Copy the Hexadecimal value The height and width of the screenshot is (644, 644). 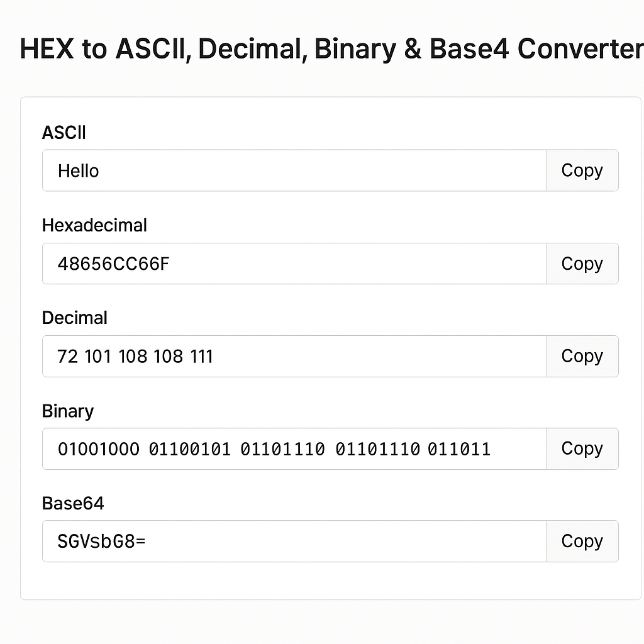click(581, 264)
